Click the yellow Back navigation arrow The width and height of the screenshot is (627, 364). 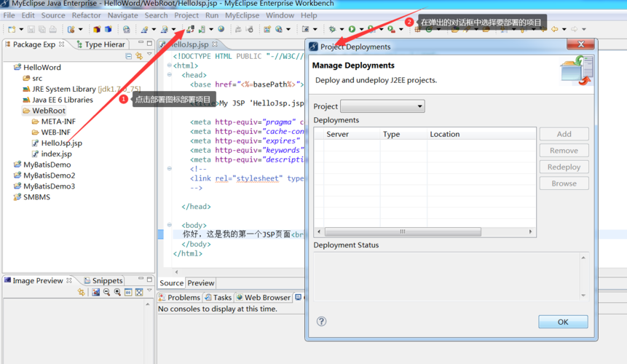(x=555, y=29)
